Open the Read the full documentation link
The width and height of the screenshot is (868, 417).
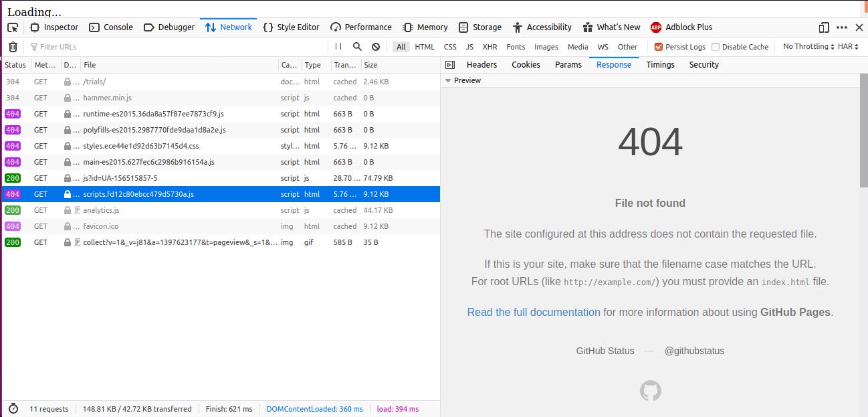point(534,312)
